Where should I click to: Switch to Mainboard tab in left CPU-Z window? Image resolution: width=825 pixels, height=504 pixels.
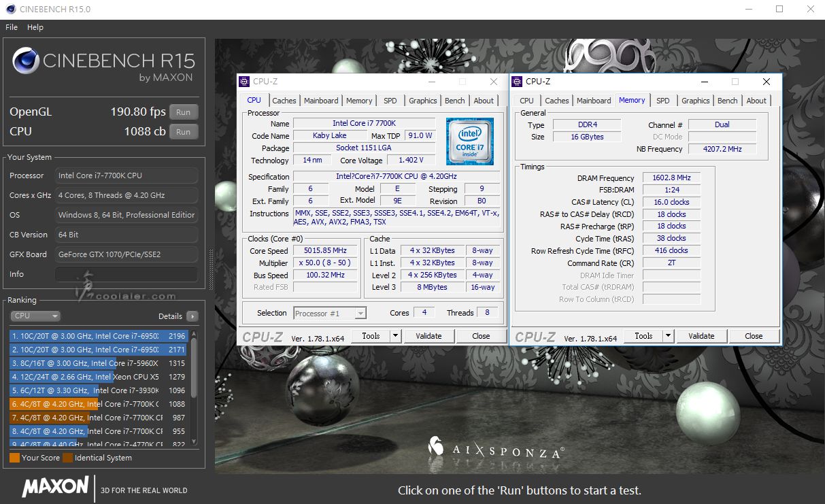click(x=321, y=101)
